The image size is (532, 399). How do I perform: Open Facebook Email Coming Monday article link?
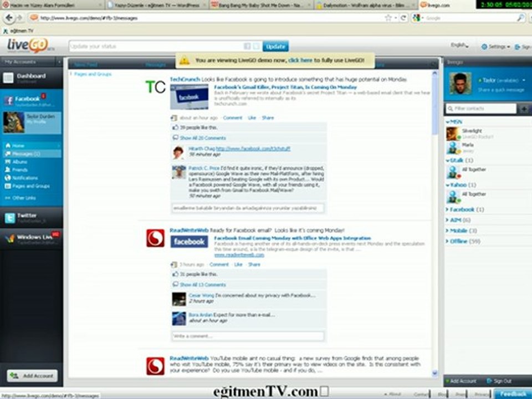click(292, 238)
